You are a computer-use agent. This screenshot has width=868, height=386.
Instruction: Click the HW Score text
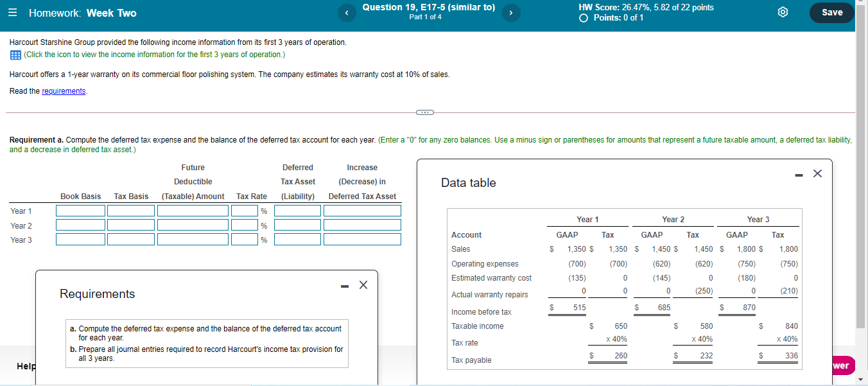[x=646, y=8]
